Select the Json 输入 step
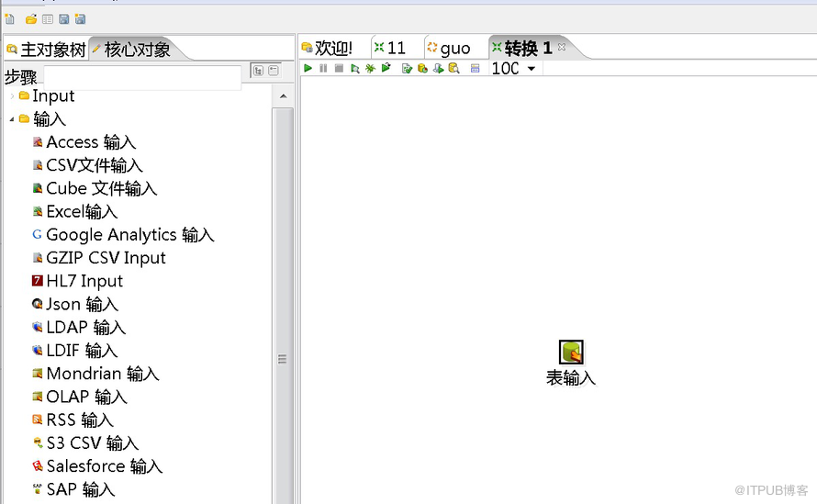 [75, 304]
